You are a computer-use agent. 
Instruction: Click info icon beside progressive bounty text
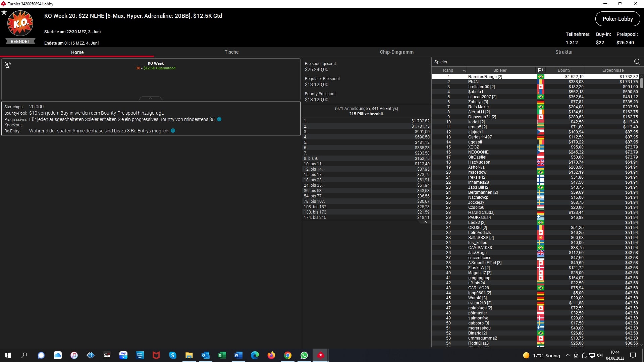(219, 119)
